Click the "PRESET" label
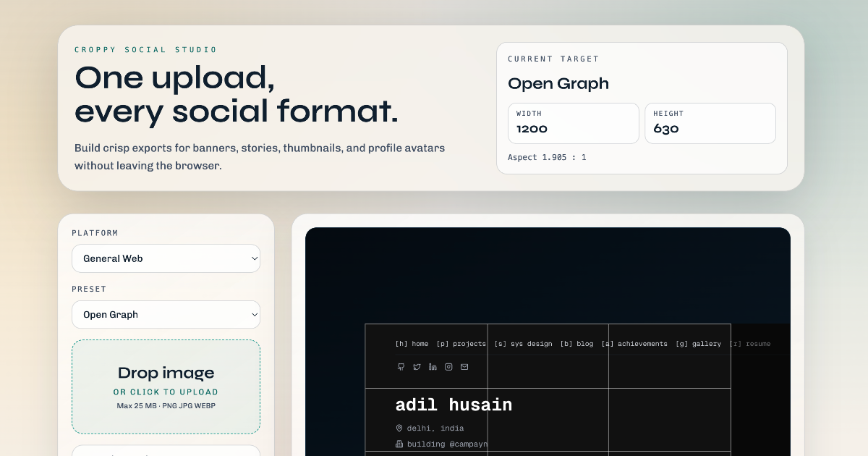The height and width of the screenshot is (456, 868). (89, 289)
